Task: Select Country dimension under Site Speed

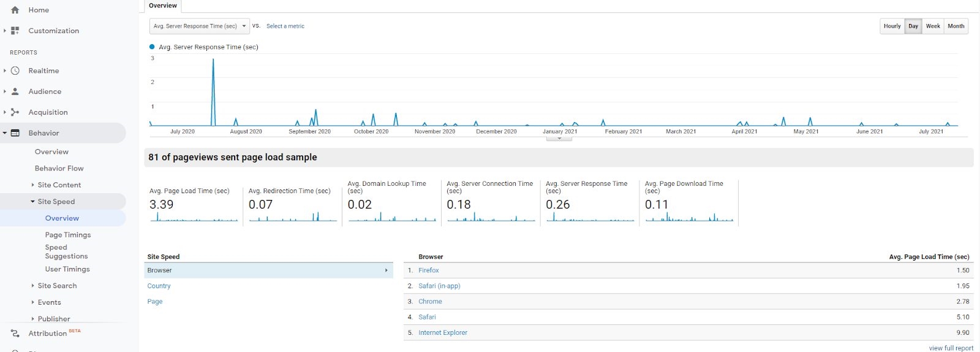Action: tap(159, 286)
